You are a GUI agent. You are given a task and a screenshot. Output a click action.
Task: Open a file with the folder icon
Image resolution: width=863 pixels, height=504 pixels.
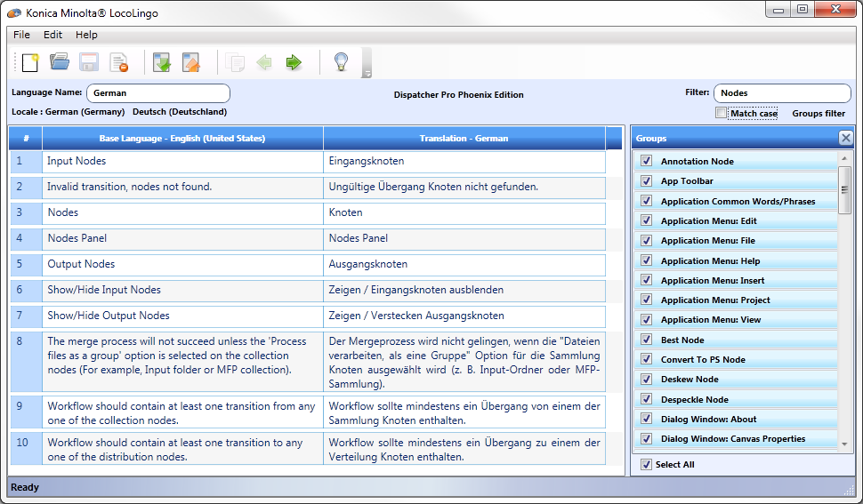coord(60,62)
